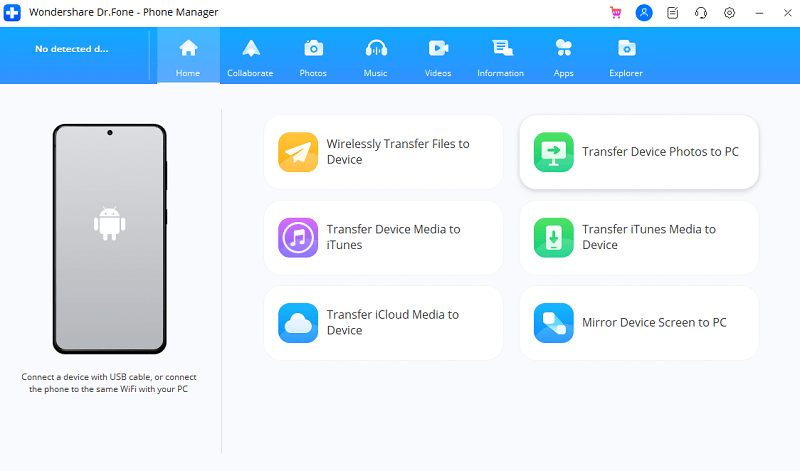This screenshot has width=800, height=471.
Task: Choose Transfer iCloud Media to Device
Action: coord(383,323)
